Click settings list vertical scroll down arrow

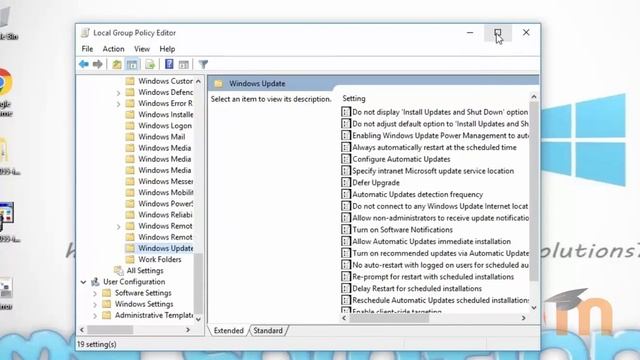point(533,308)
